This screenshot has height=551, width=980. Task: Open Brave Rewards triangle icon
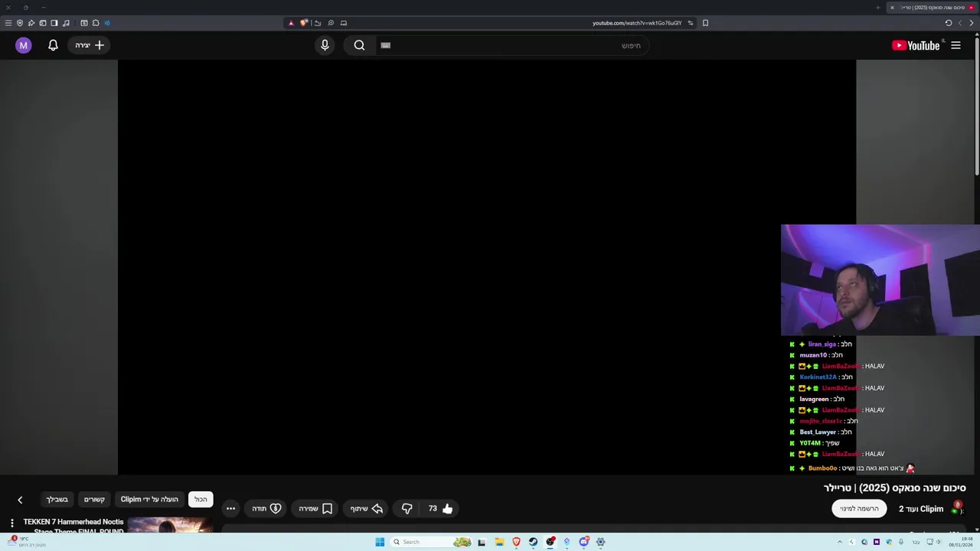[x=291, y=23]
